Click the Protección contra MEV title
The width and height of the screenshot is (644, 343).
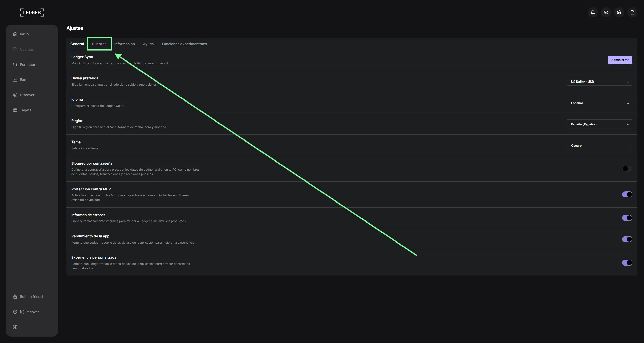click(x=91, y=189)
